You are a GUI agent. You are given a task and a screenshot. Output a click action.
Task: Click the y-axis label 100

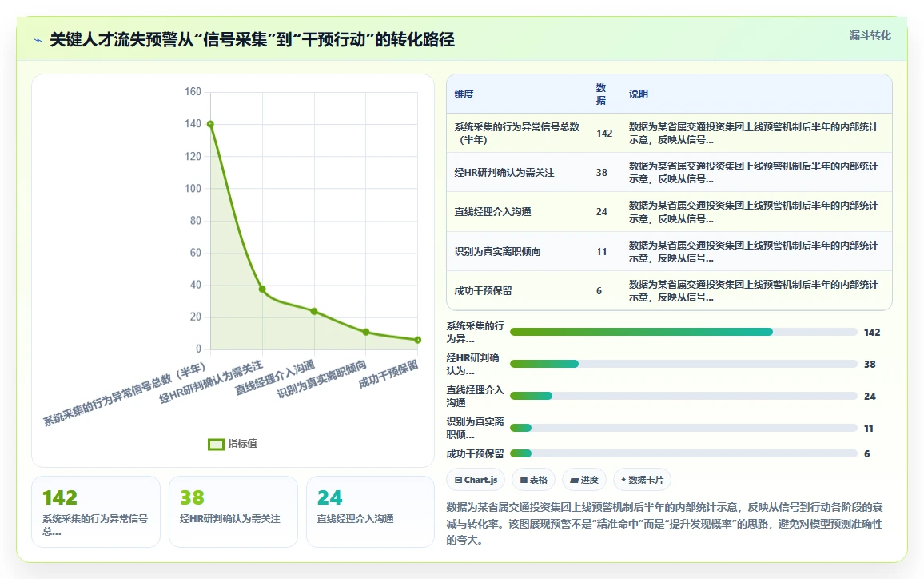(x=193, y=188)
